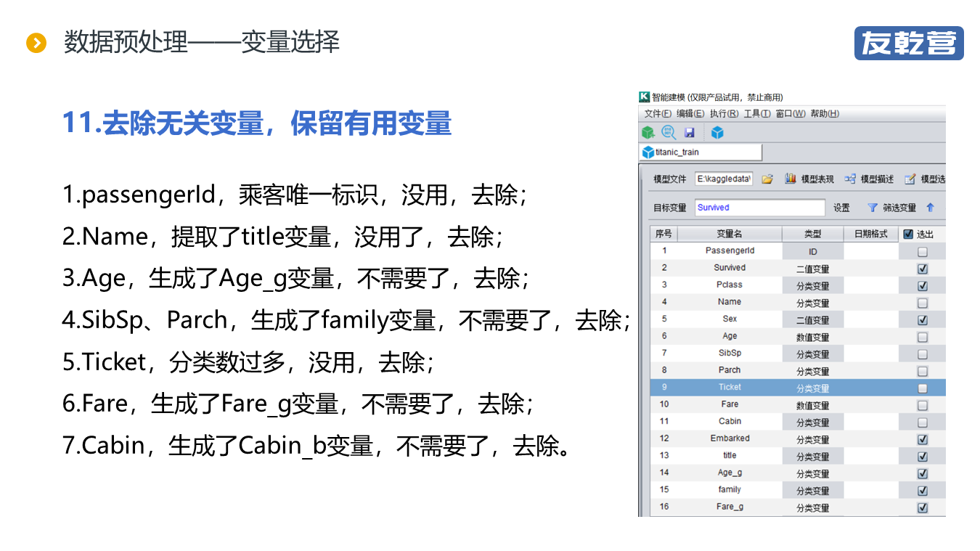Open the folder browse icon beside 模型文件

click(767, 179)
